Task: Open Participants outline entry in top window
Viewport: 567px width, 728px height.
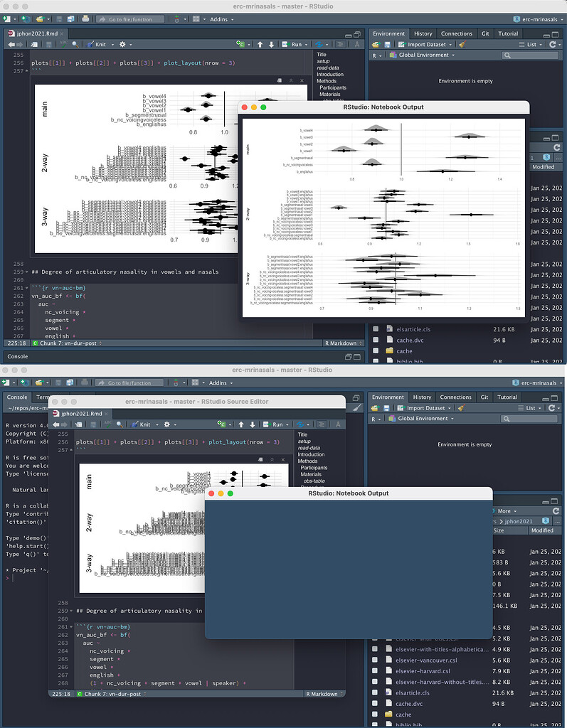Action: pos(333,87)
